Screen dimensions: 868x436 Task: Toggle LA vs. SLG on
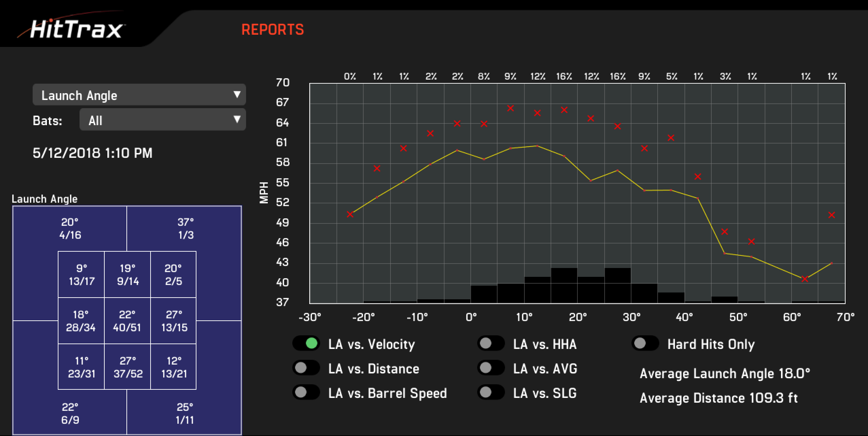(x=491, y=392)
